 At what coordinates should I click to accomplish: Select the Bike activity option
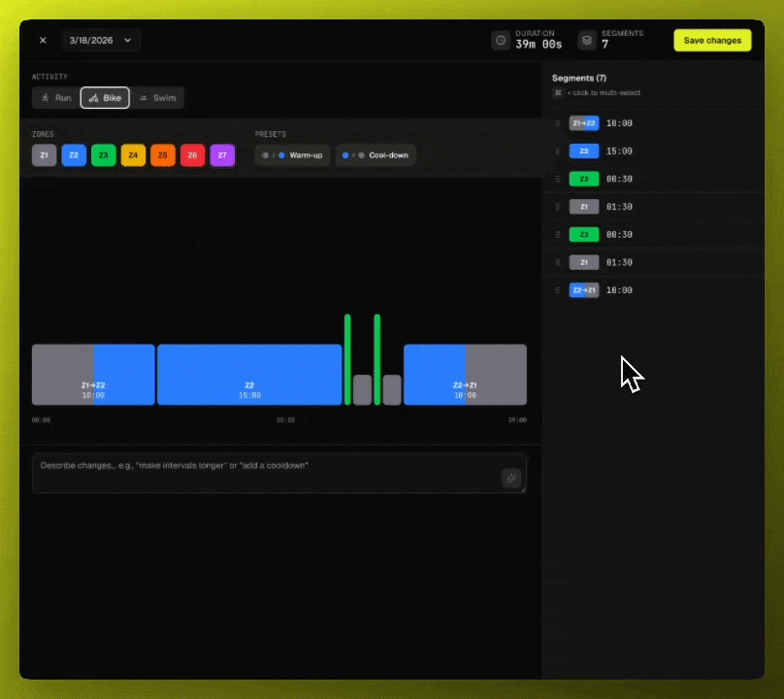(x=104, y=97)
